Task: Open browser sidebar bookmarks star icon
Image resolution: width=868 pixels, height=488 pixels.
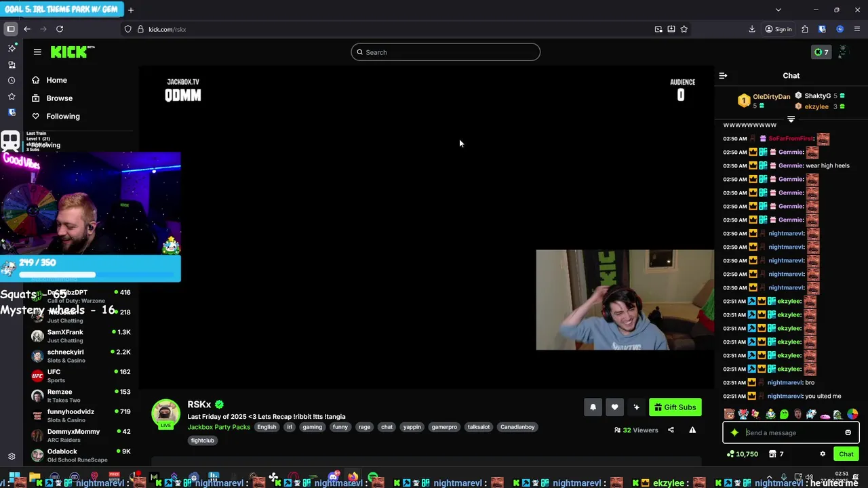Action: click(12, 96)
